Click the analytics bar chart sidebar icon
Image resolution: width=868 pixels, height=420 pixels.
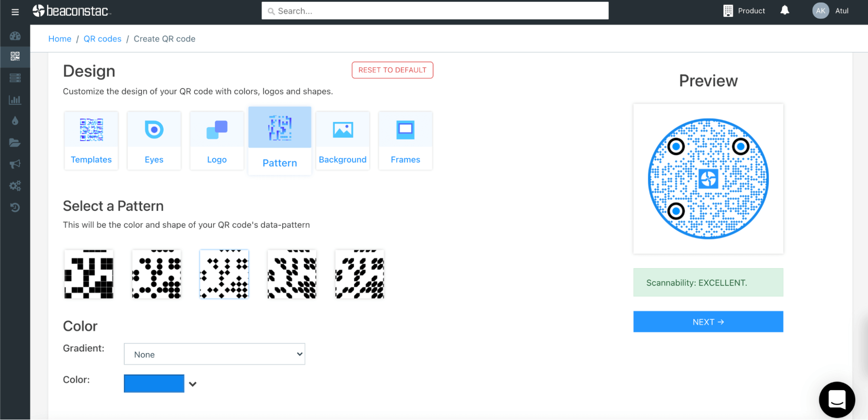pos(15,100)
